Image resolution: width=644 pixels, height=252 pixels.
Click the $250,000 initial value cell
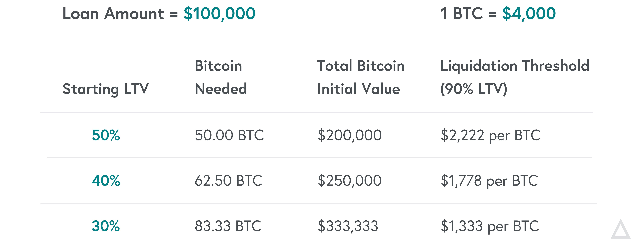pos(350,181)
